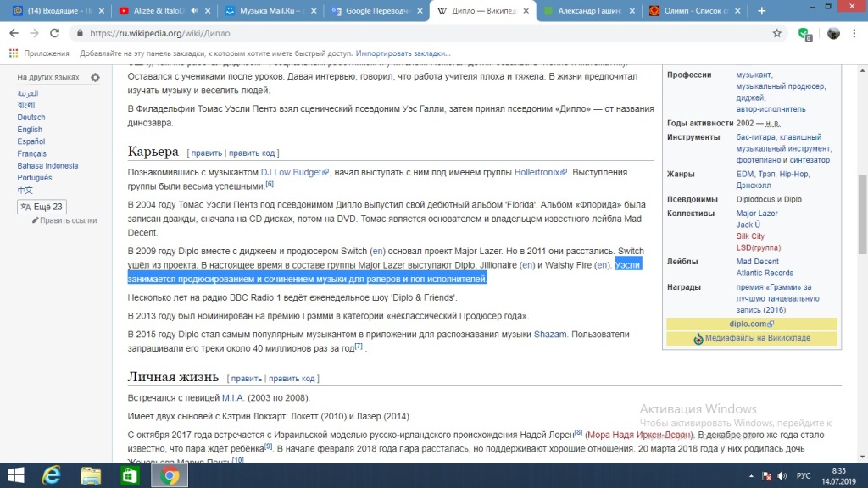Close the Музыка Mail.Ru tab

point(314,10)
